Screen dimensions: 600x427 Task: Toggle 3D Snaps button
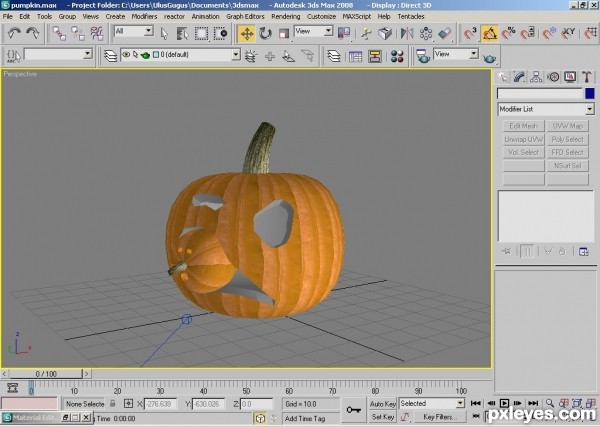(x=471, y=34)
